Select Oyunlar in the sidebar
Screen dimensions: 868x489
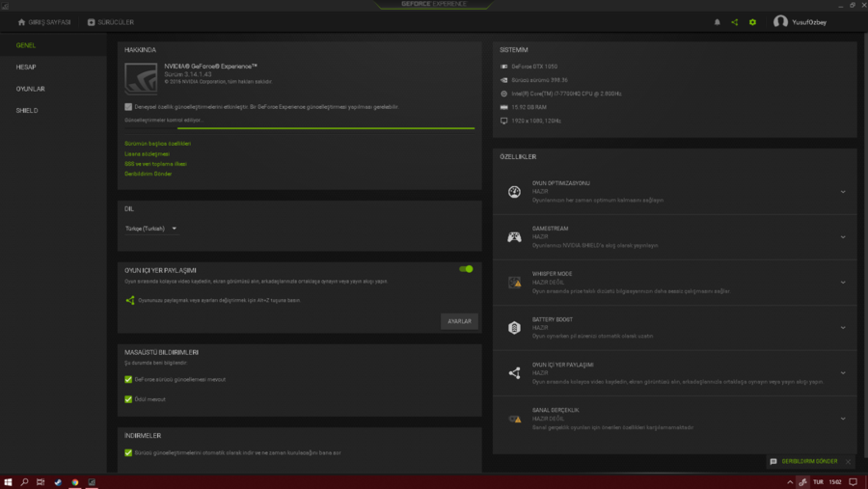(31, 89)
